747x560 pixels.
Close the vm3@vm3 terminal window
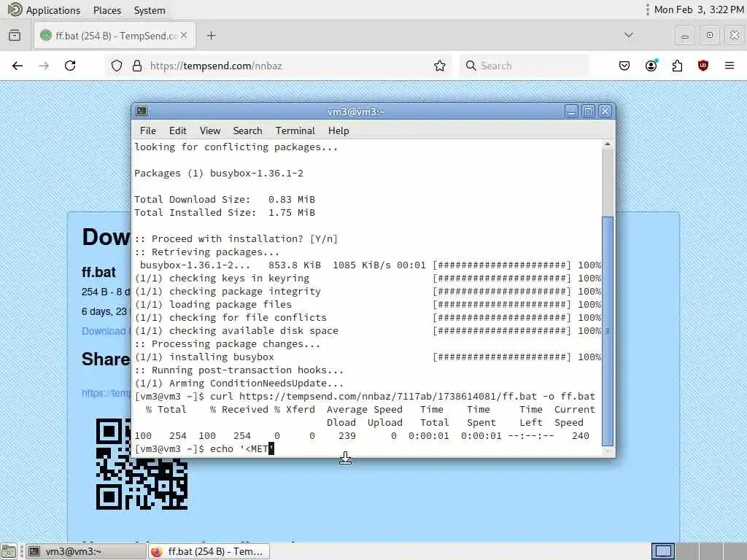coord(605,112)
